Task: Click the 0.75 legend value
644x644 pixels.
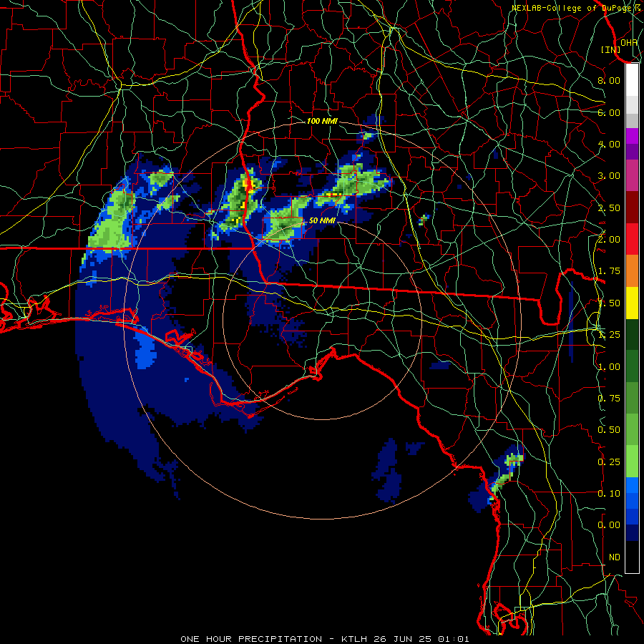Action: coord(609,399)
